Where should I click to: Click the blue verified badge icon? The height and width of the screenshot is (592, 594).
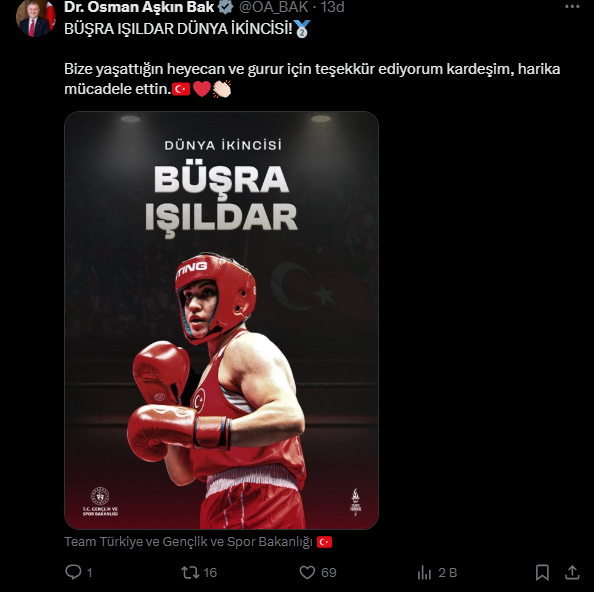click(225, 7)
